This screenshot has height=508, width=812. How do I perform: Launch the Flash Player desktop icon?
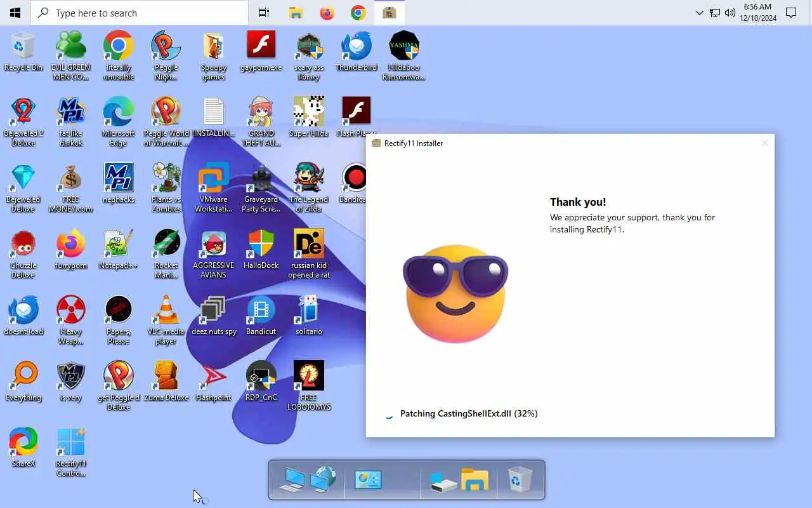pos(357,118)
